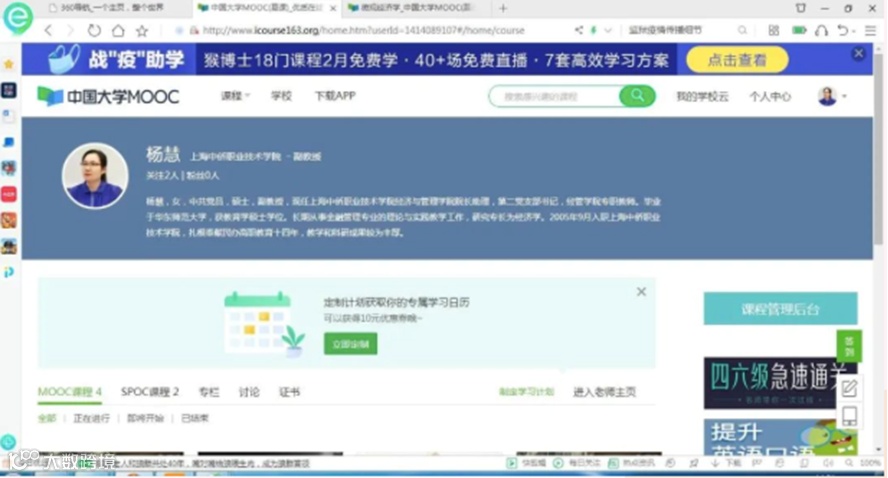Click the red app icon in the left sidebar
888x478 pixels.
tap(9, 194)
